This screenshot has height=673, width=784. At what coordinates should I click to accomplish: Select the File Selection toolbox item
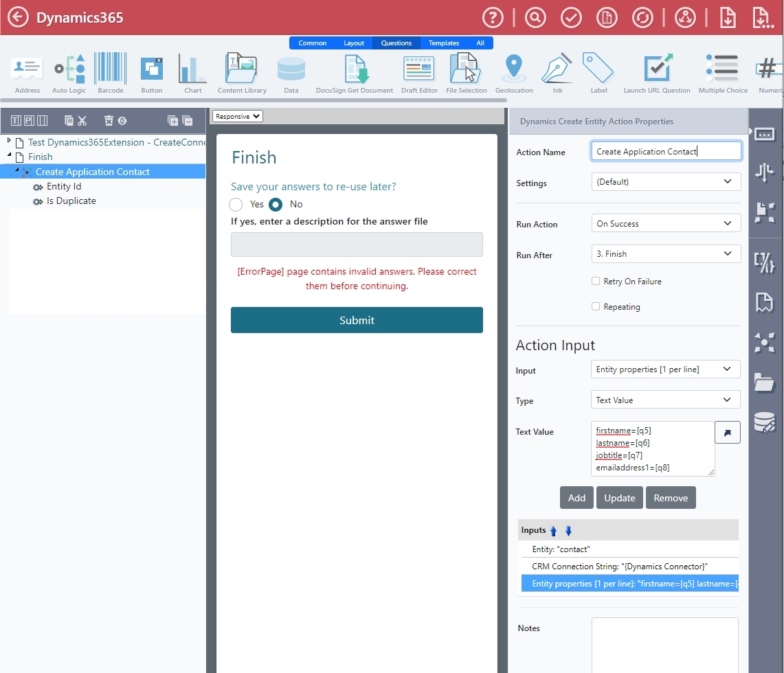(466, 73)
